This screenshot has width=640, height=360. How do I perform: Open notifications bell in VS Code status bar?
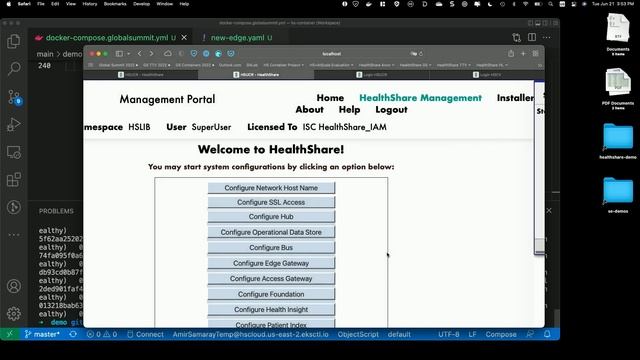click(x=547, y=334)
